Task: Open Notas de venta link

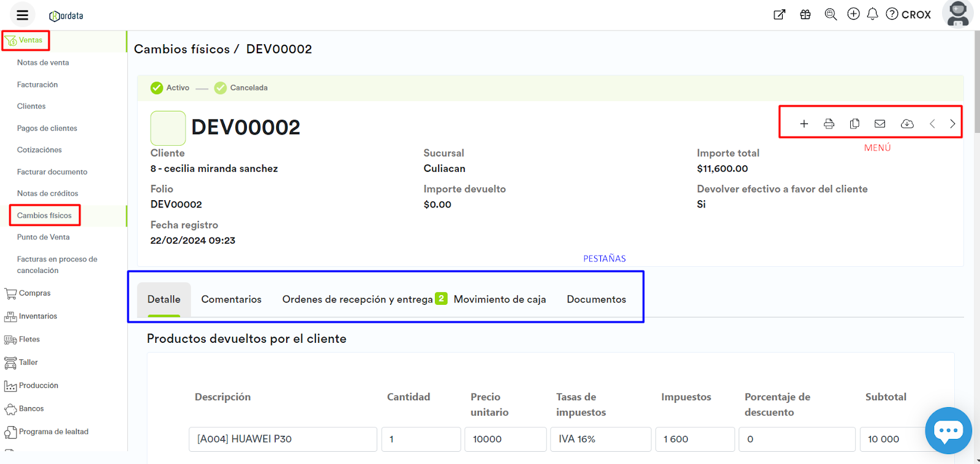Action: point(43,62)
